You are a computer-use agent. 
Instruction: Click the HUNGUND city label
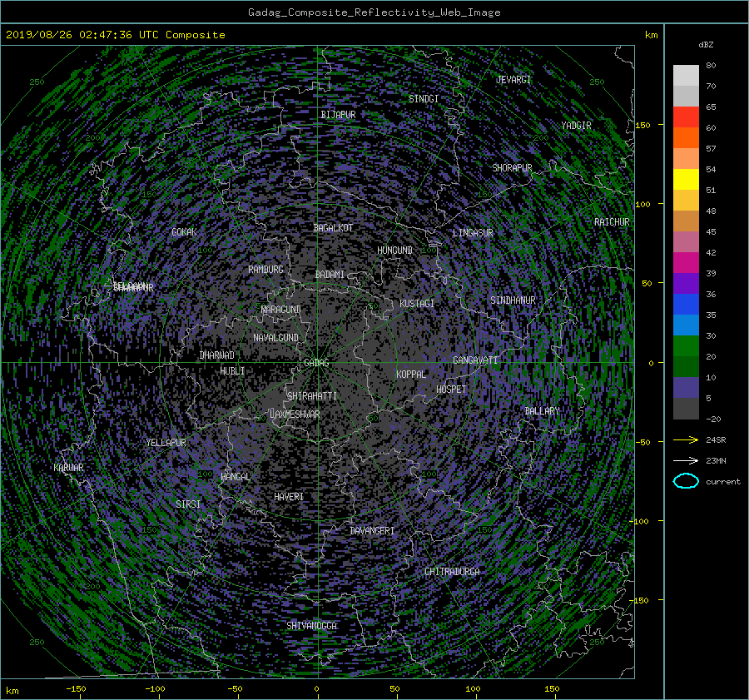[x=394, y=251]
